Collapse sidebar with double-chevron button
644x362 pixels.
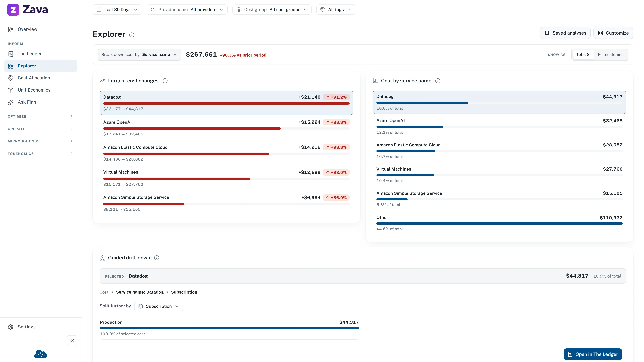(72, 341)
